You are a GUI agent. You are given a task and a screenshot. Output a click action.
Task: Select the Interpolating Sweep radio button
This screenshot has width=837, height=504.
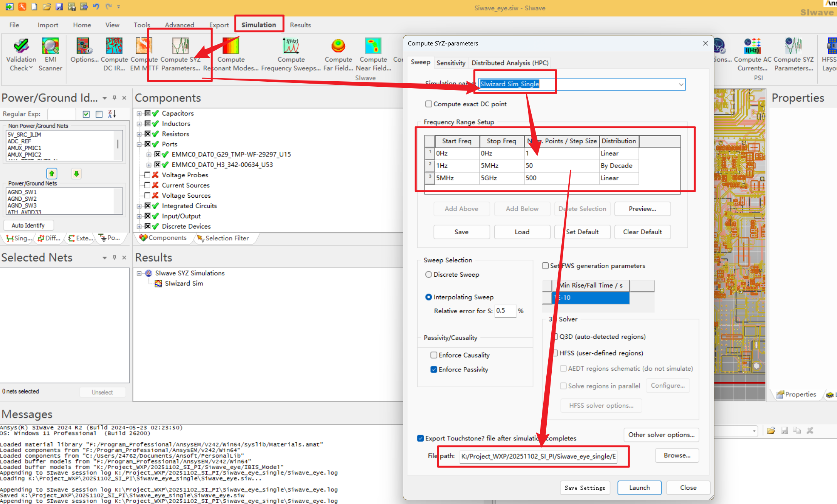(428, 297)
